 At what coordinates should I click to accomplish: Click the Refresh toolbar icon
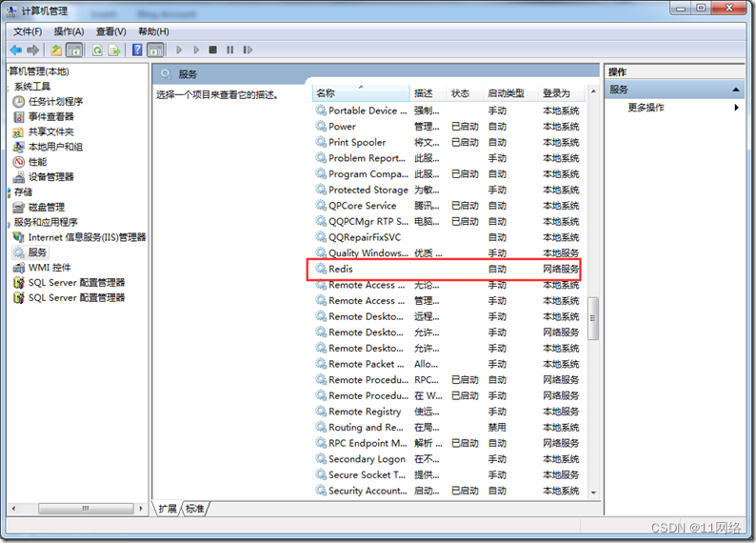97,50
